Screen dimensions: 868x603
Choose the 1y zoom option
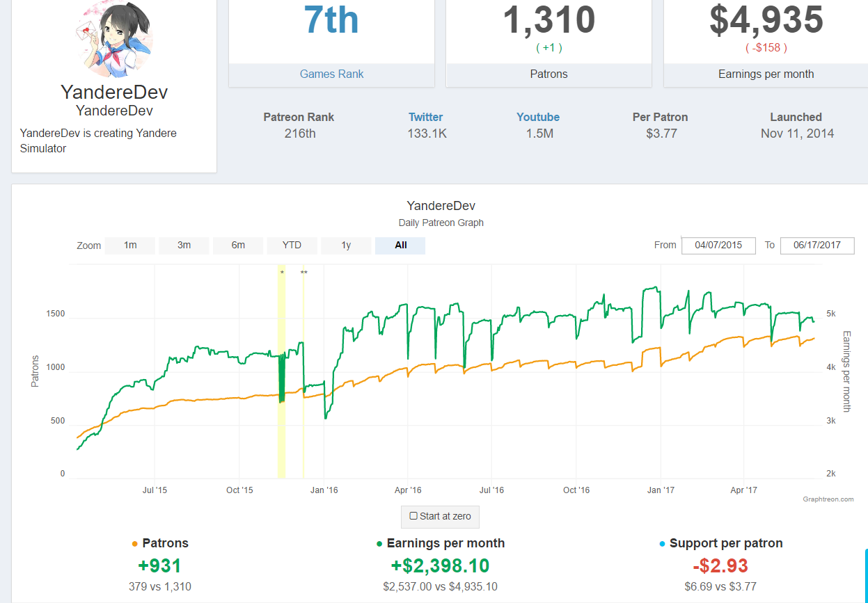346,246
